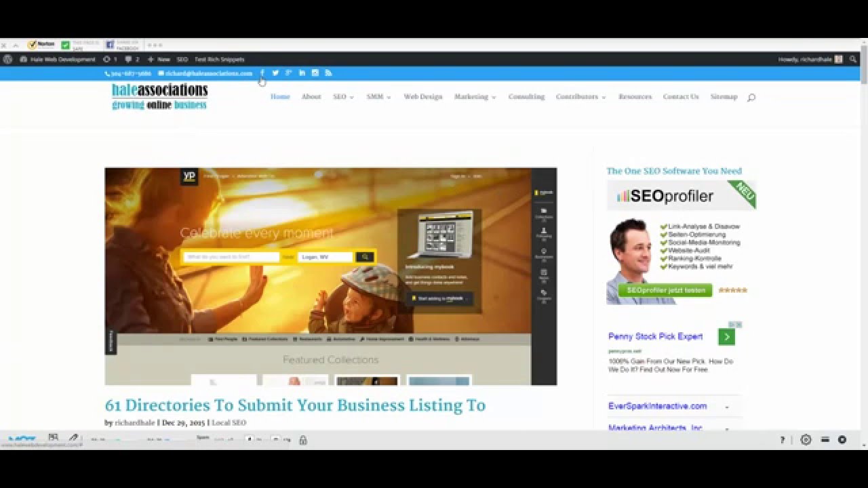
Task: Click the yellow magnifier in Yellow Pages image
Action: [x=365, y=257]
